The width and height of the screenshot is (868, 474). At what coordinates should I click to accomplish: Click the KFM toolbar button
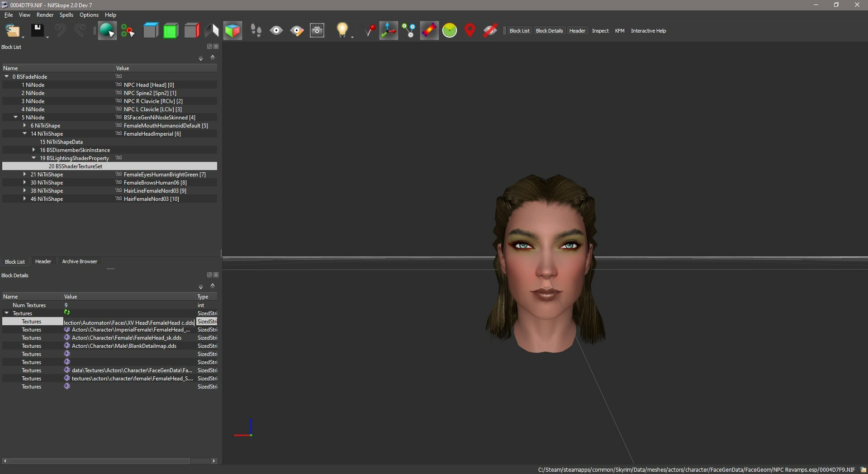(620, 31)
